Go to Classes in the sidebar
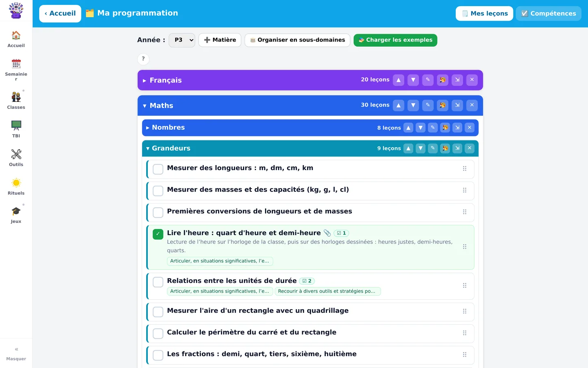 [16, 101]
